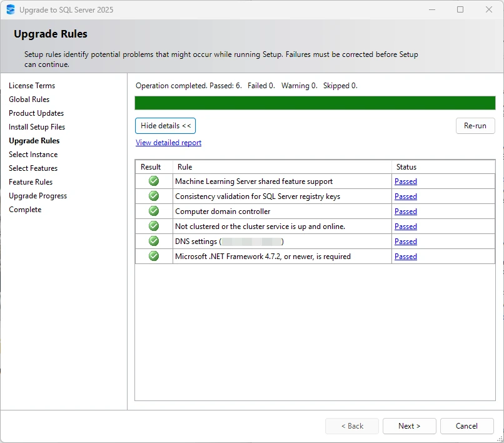Click 'Consistency validation for SQL Server registry keys'
The image size is (504, 443).
[258, 196]
